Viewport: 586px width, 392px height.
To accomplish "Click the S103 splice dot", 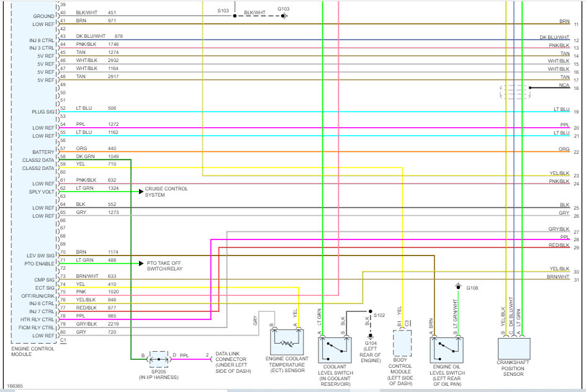I will coord(235,16).
